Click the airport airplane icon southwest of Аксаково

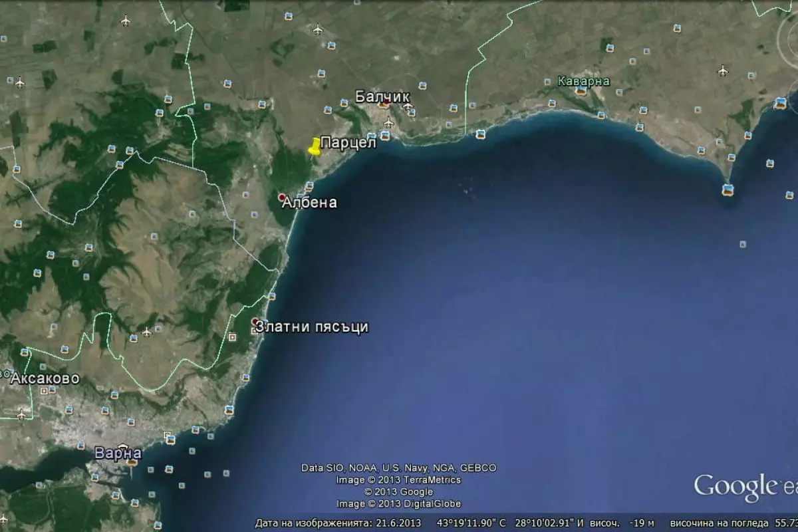point(20,414)
